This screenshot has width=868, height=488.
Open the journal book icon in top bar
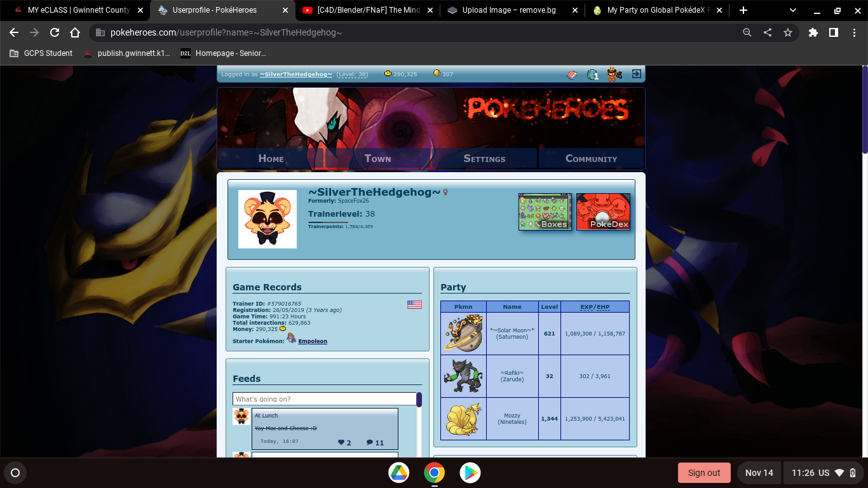572,74
